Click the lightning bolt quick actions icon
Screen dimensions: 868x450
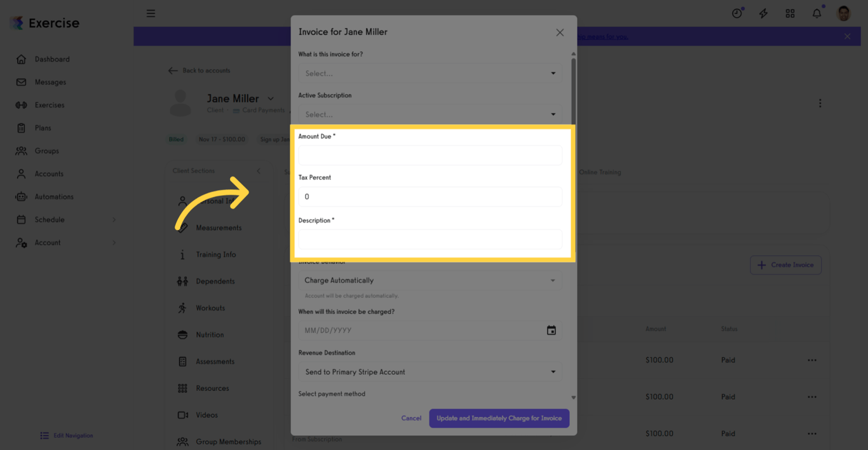tap(763, 13)
